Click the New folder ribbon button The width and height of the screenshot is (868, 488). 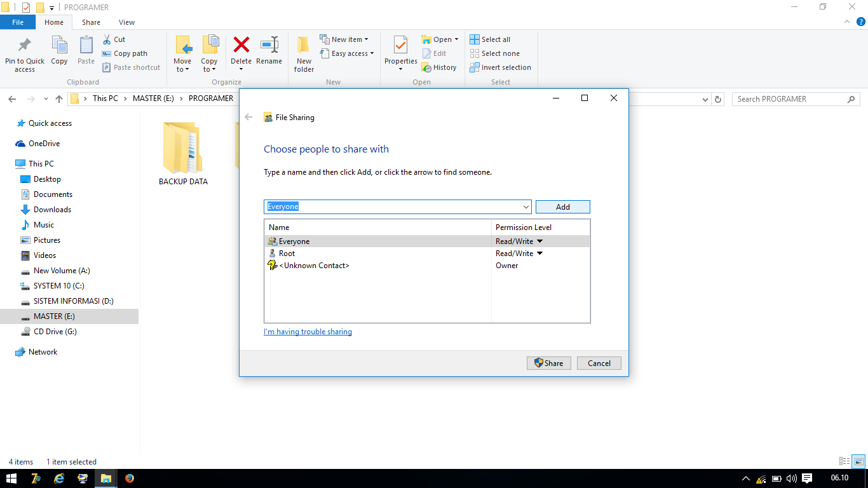304,54
